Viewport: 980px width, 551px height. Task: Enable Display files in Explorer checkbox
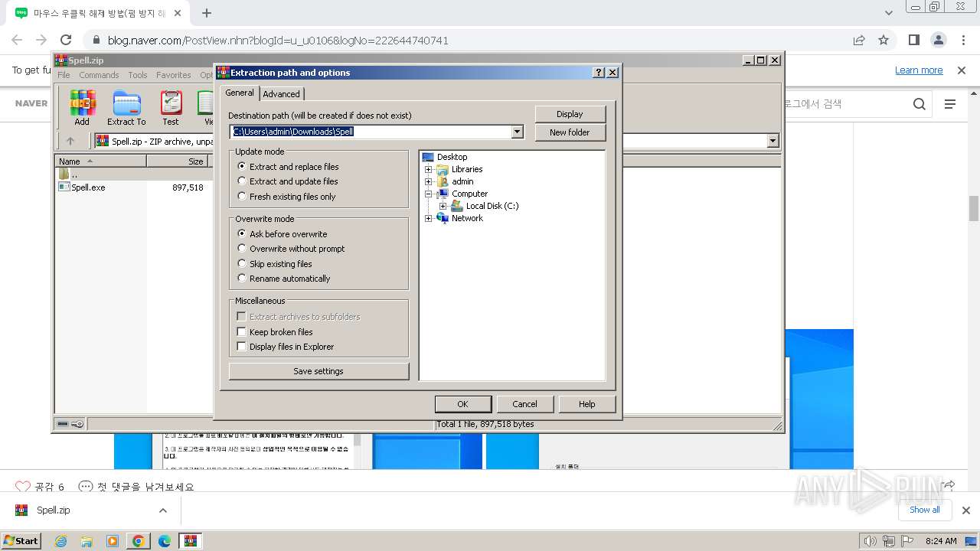(x=242, y=346)
